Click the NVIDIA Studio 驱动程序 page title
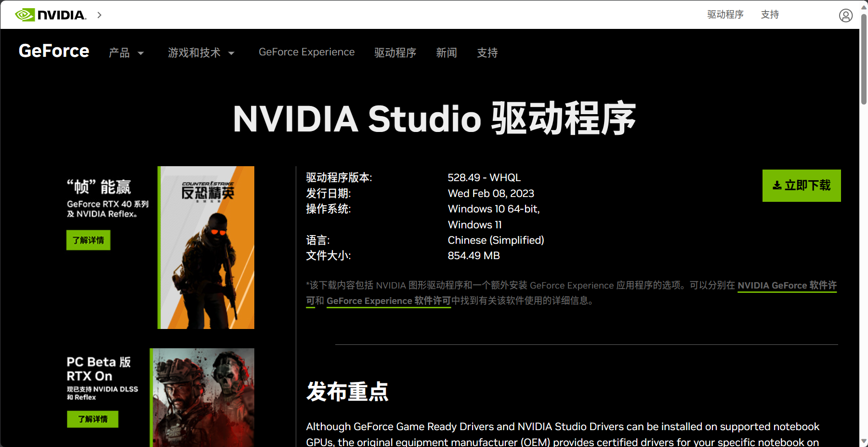 click(434, 118)
